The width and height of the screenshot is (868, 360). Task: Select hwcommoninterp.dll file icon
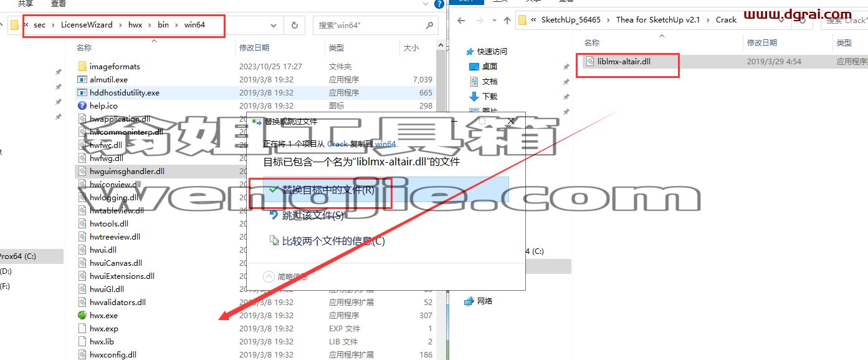pos(82,132)
